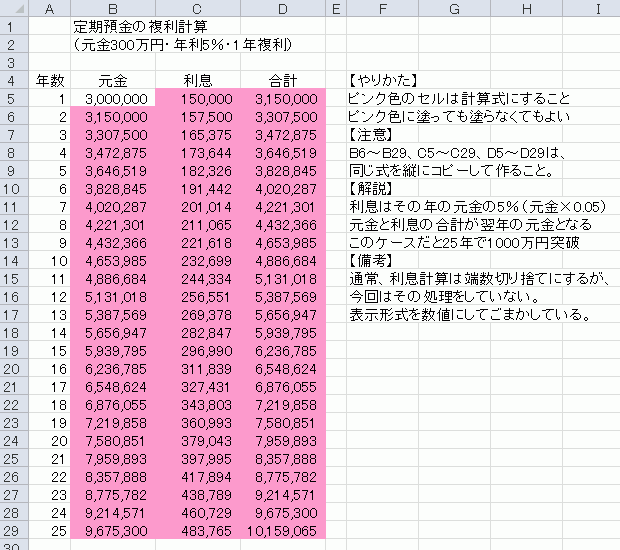Select the 年数 header cell

tap(50, 81)
